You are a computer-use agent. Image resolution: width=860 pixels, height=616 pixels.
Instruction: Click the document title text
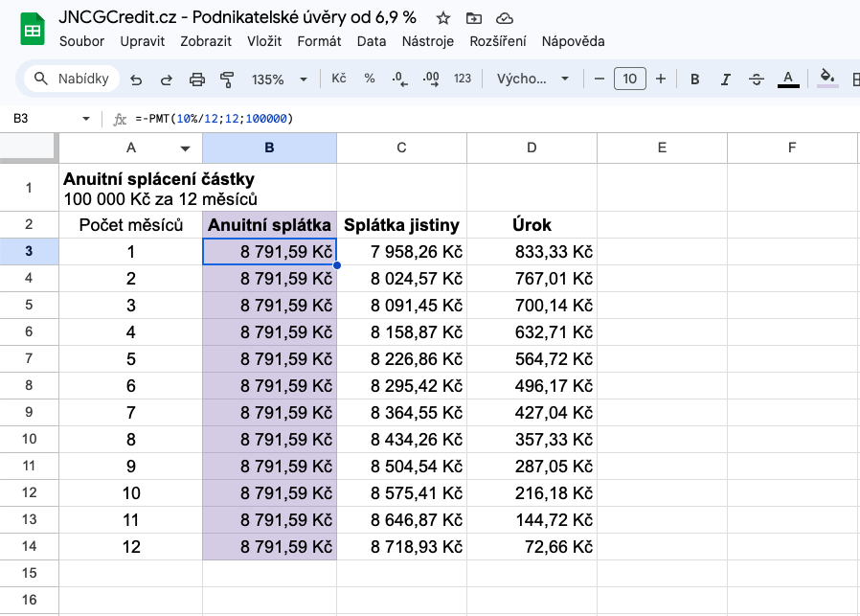click(x=238, y=17)
